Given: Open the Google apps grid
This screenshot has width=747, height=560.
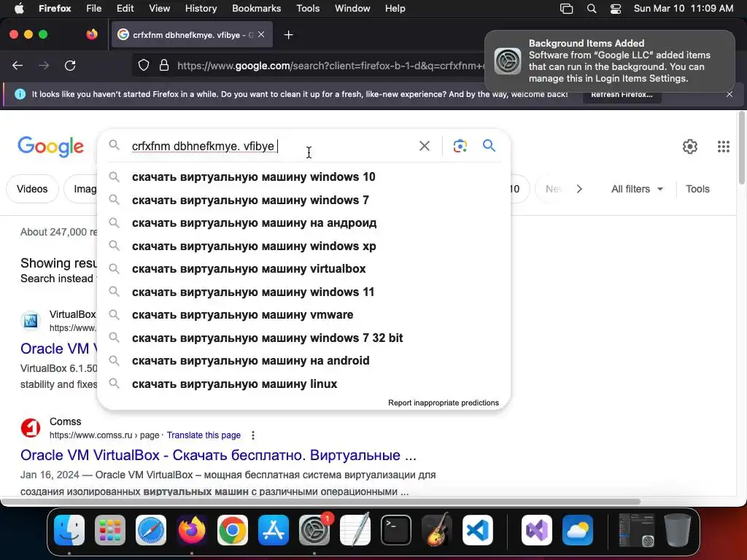Looking at the screenshot, I should [x=723, y=146].
